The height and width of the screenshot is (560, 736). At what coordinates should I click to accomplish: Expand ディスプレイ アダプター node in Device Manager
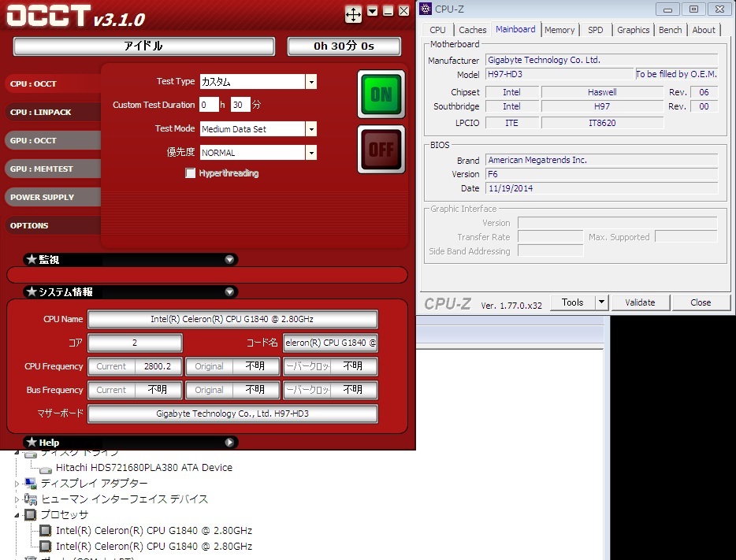pyautogui.click(x=17, y=484)
